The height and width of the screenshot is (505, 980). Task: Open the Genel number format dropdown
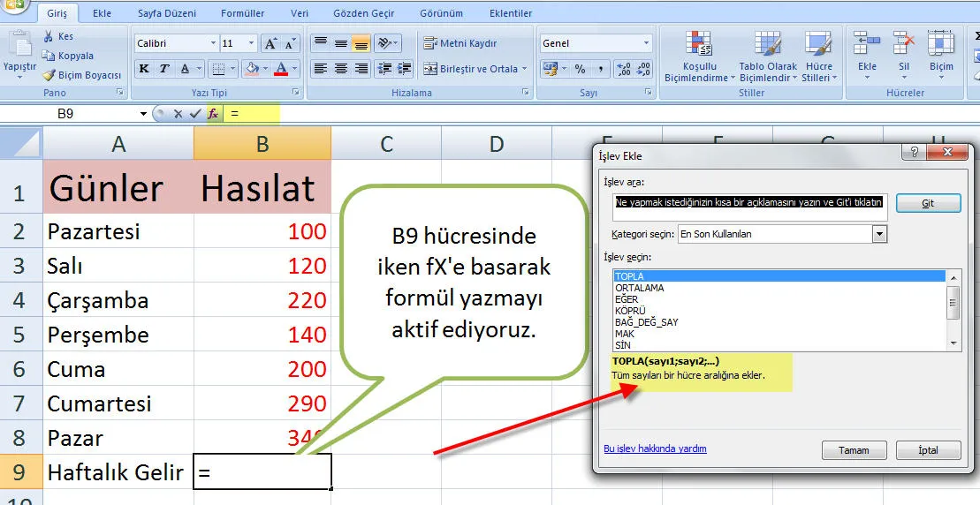click(646, 43)
